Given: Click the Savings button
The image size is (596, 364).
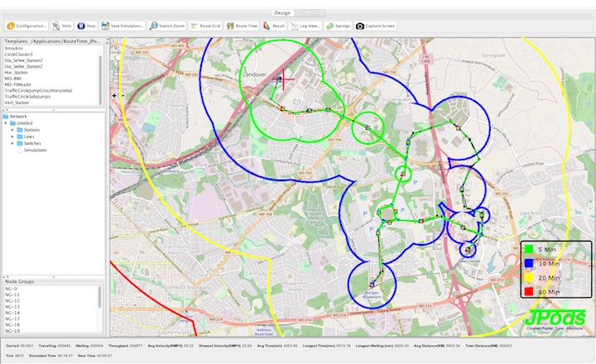Looking at the screenshot, I should coord(337,26).
